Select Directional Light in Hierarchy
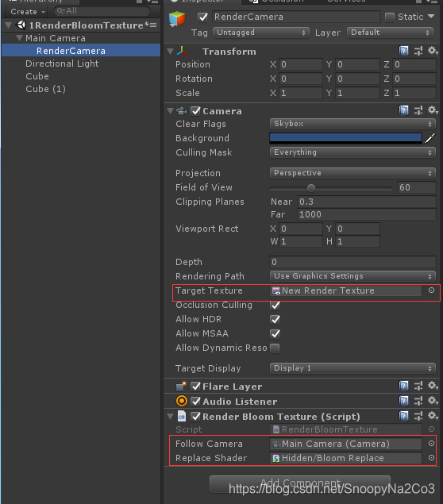 (x=62, y=63)
